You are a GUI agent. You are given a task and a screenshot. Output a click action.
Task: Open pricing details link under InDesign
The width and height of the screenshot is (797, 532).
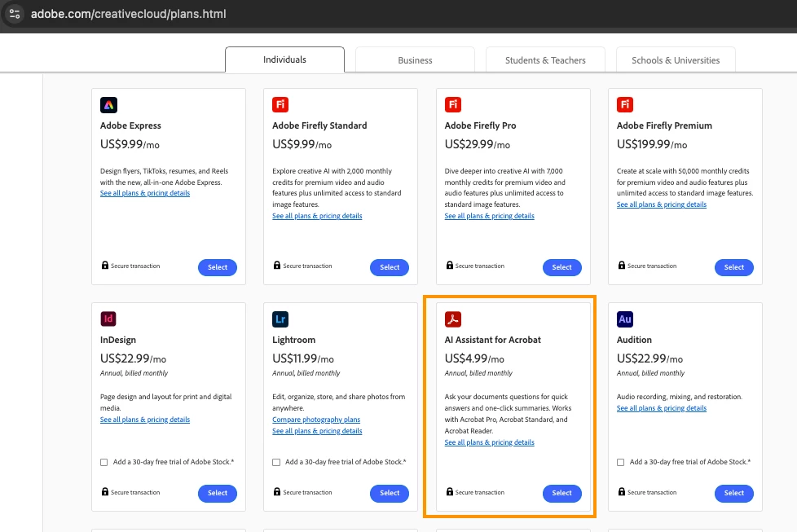coord(145,420)
